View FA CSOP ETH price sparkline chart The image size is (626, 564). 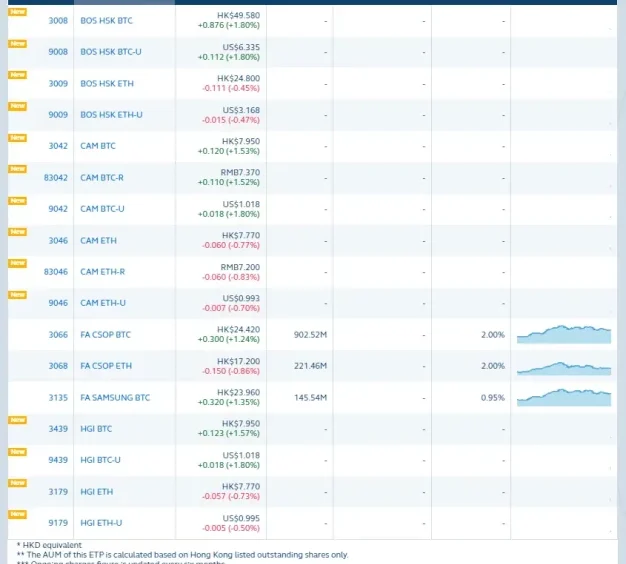tap(564, 368)
